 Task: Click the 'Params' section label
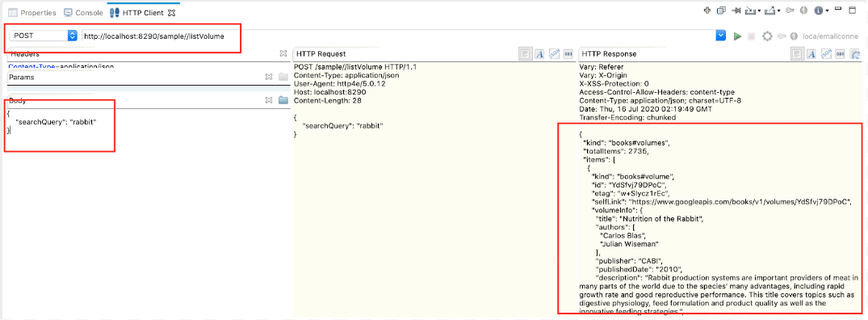coord(22,78)
